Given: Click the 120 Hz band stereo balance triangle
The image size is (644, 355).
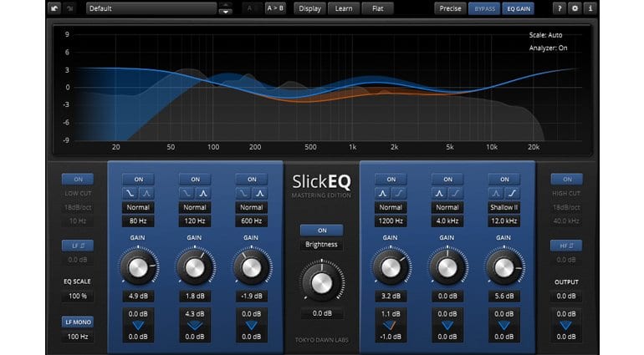Looking at the screenshot, I should (x=195, y=326).
